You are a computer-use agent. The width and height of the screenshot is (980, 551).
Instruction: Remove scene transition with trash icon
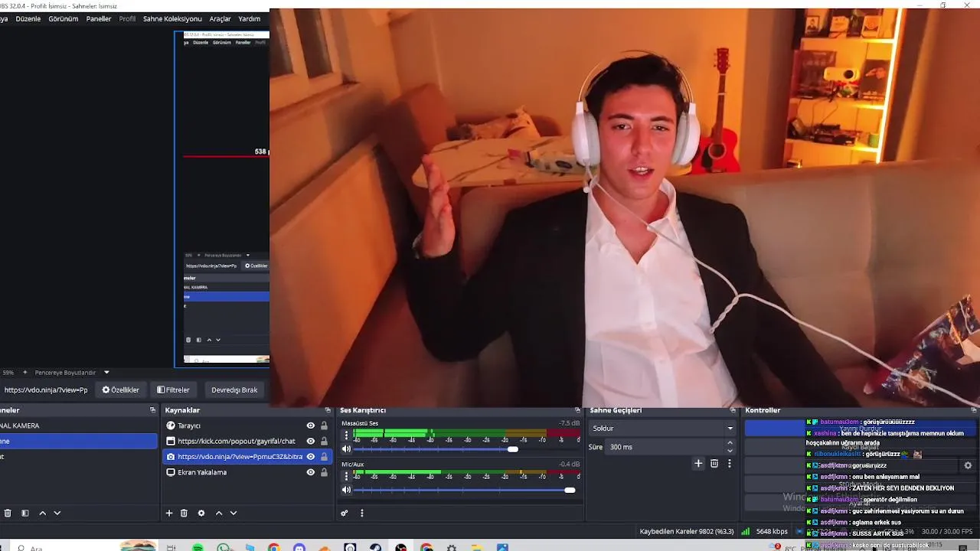click(x=714, y=463)
